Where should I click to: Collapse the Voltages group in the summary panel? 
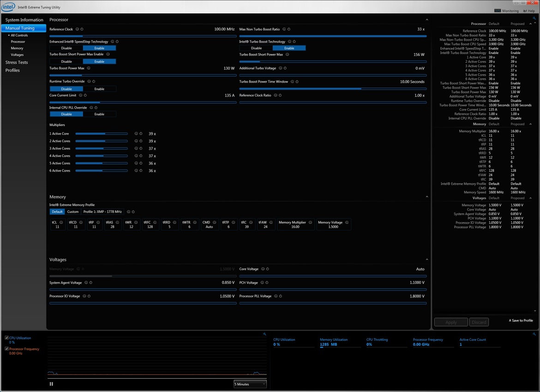coord(530,198)
